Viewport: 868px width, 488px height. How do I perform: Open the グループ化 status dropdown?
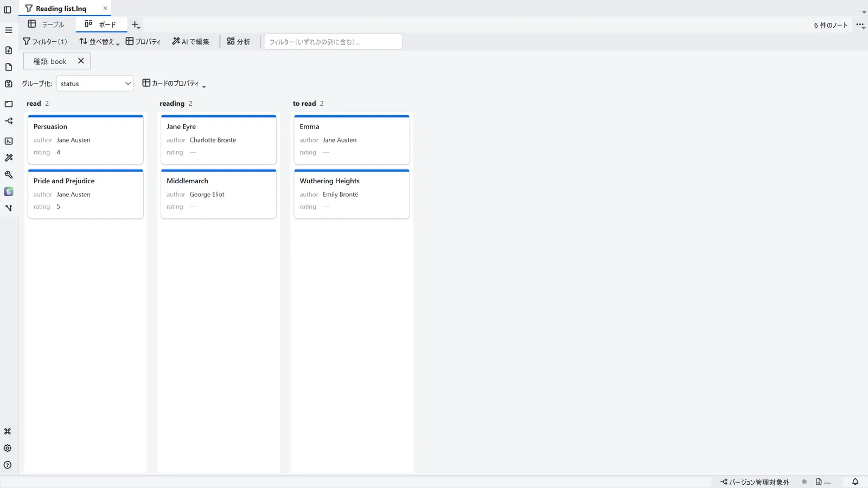pyautogui.click(x=95, y=84)
